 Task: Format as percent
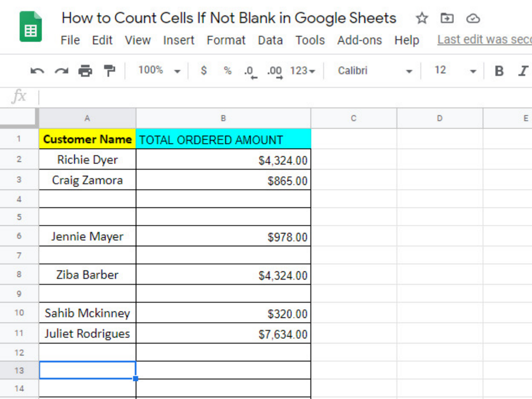[x=228, y=70]
